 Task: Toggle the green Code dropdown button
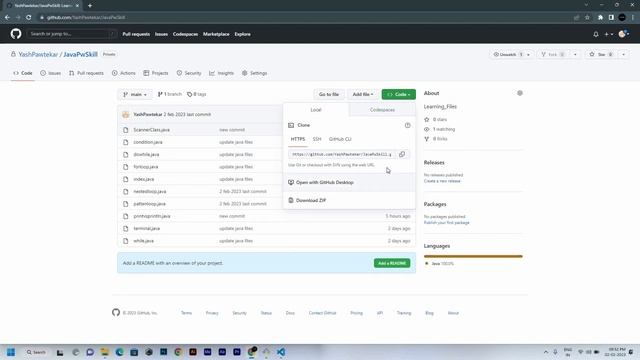(x=399, y=94)
